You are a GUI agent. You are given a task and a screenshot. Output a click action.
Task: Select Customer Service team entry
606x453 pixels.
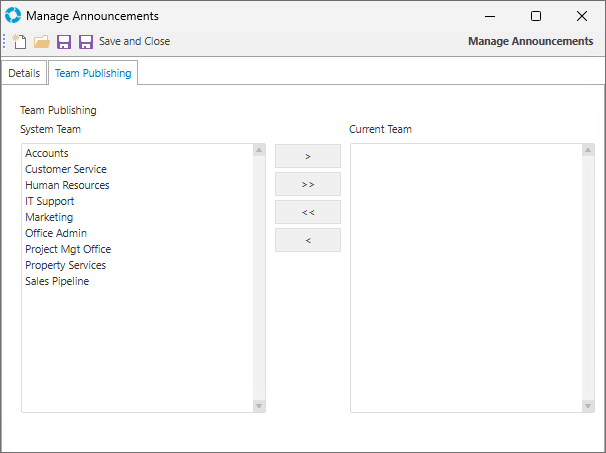[66, 169]
